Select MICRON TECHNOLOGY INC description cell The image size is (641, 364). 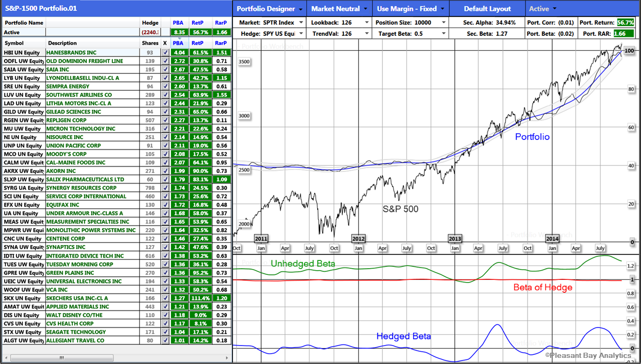92,129
